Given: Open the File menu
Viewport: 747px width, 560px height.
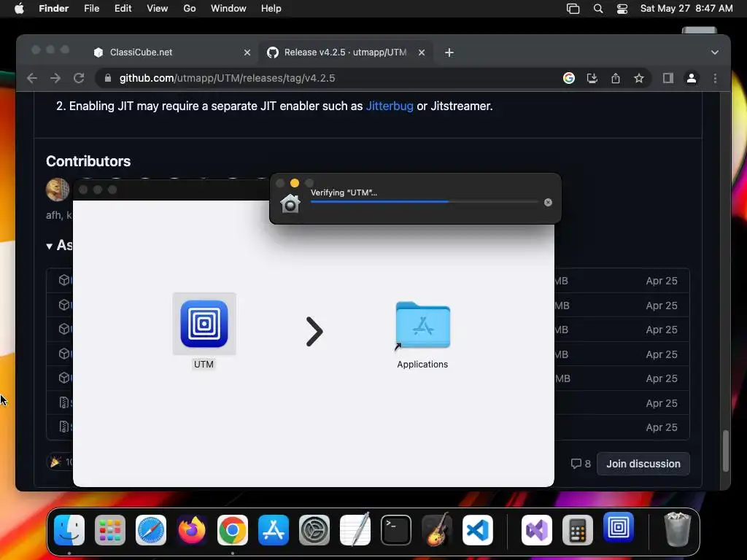Looking at the screenshot, I should [91, 9].
